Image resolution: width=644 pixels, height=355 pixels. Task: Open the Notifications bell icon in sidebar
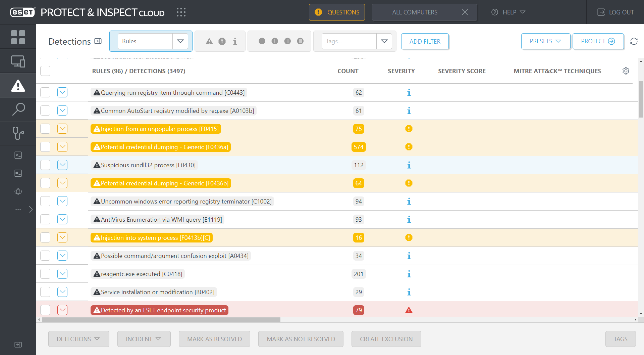pos(18,191)
